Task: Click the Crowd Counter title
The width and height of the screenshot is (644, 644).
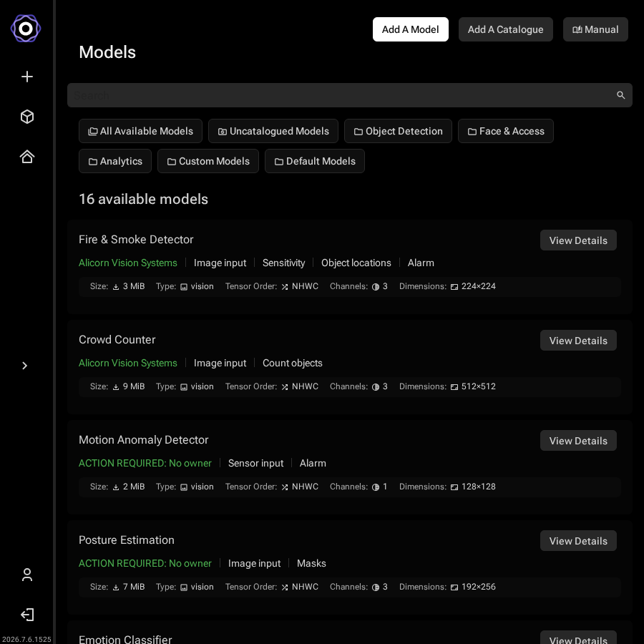Action: [x=117, y=340]
